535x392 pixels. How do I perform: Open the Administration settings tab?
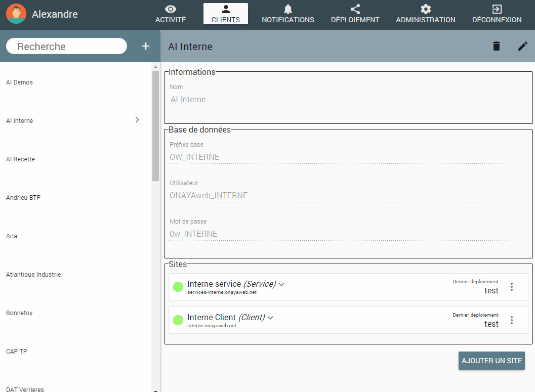[425, 14]
